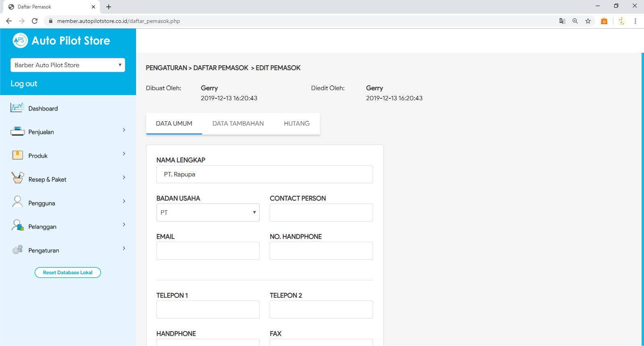Click the Produk box icon
Viewport: 644px width, 346px height.
coord(17,155)
